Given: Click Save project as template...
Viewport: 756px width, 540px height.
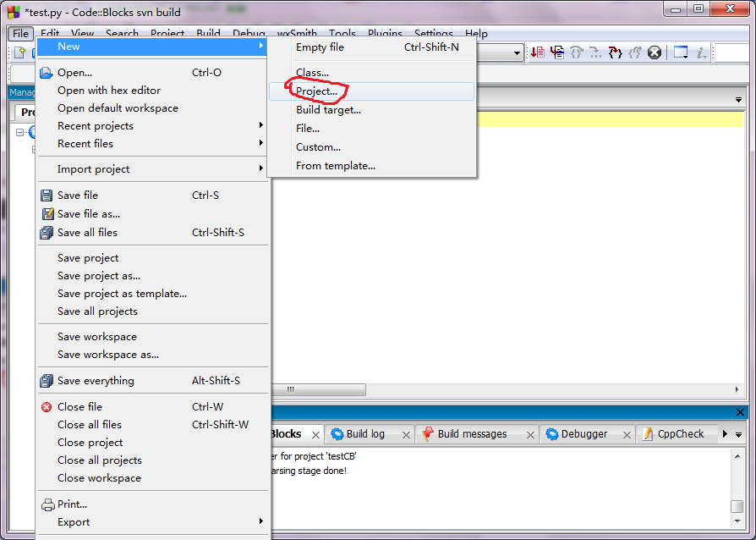Looking at the screenshot, I should pyautogui.click(x=153, y=294).
